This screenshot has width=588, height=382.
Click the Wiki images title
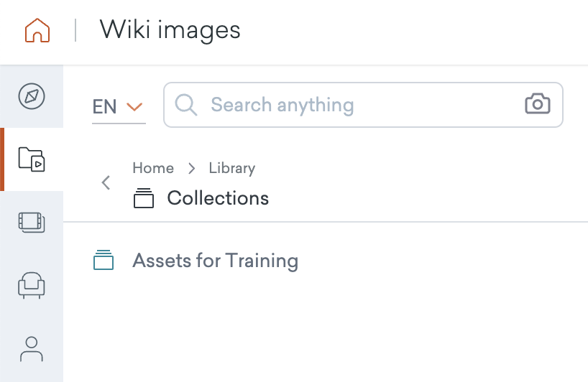pyautogui.click(x=170, y=30)
